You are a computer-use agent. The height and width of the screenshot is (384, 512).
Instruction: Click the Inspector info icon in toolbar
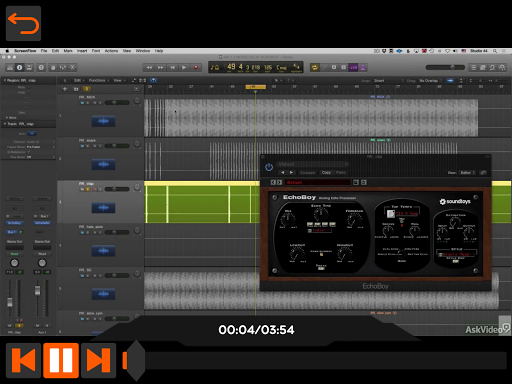click(x=20, y=68)
